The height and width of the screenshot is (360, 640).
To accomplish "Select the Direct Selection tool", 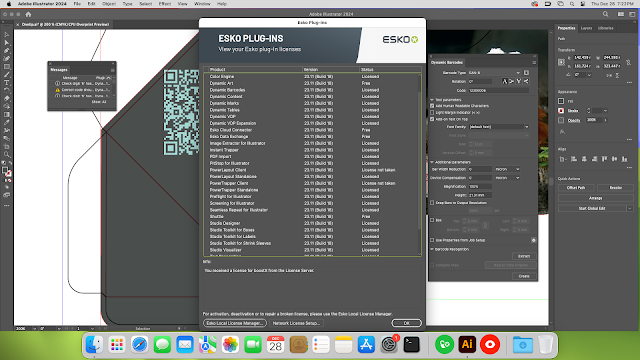I will [7, 42].
